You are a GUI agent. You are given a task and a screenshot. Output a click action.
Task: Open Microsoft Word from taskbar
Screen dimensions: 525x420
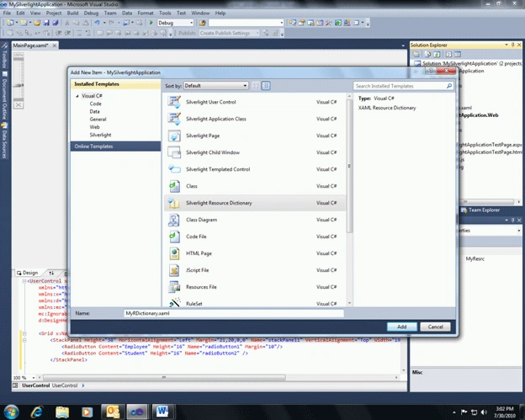[162, 412]
